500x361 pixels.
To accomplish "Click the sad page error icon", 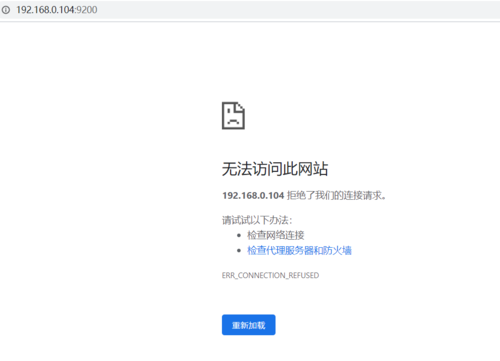I will (233, 116).
